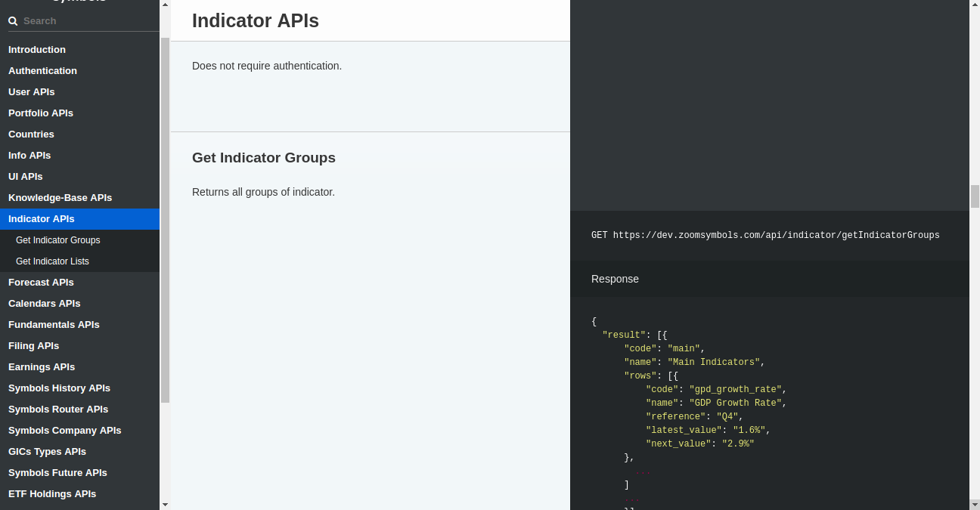Click sidebar scrollbar down arrow

[165, 504]
